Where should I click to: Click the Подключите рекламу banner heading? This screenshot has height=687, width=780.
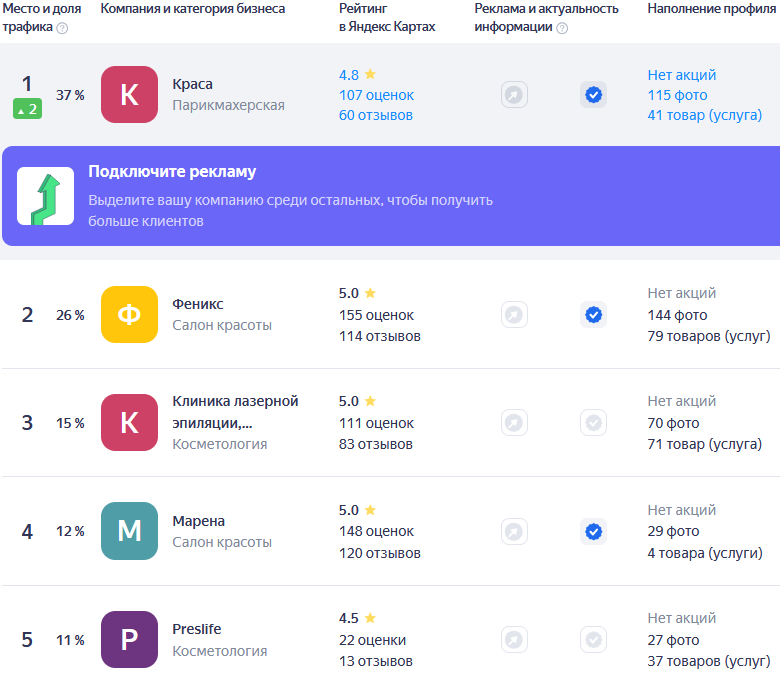click(172, 171)
